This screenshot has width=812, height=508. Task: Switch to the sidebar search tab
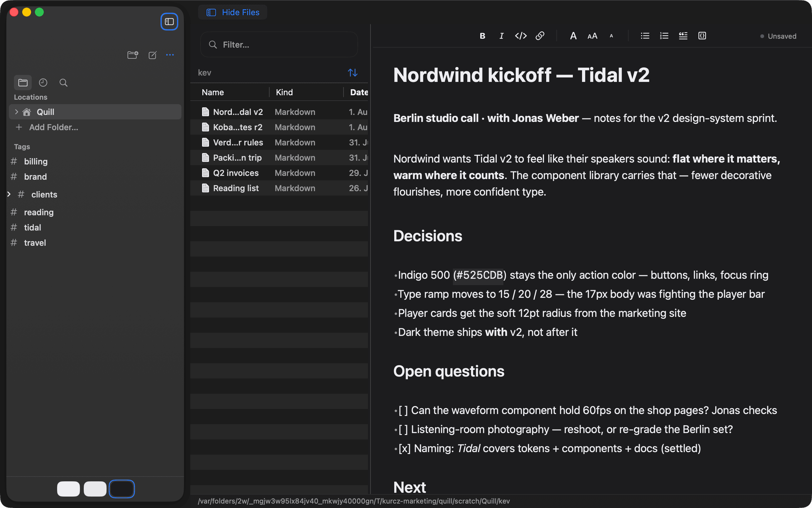63,82
